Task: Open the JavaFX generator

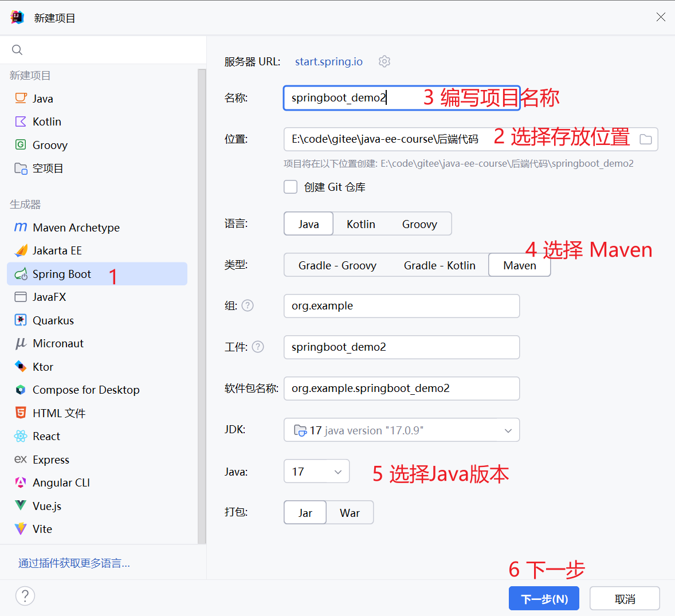Action: coord(48,297)
